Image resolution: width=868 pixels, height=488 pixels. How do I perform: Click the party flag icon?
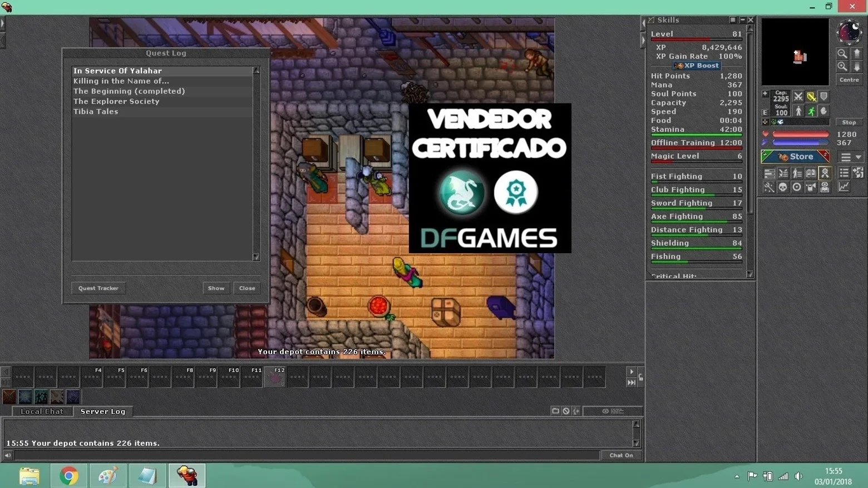[811, 187]
